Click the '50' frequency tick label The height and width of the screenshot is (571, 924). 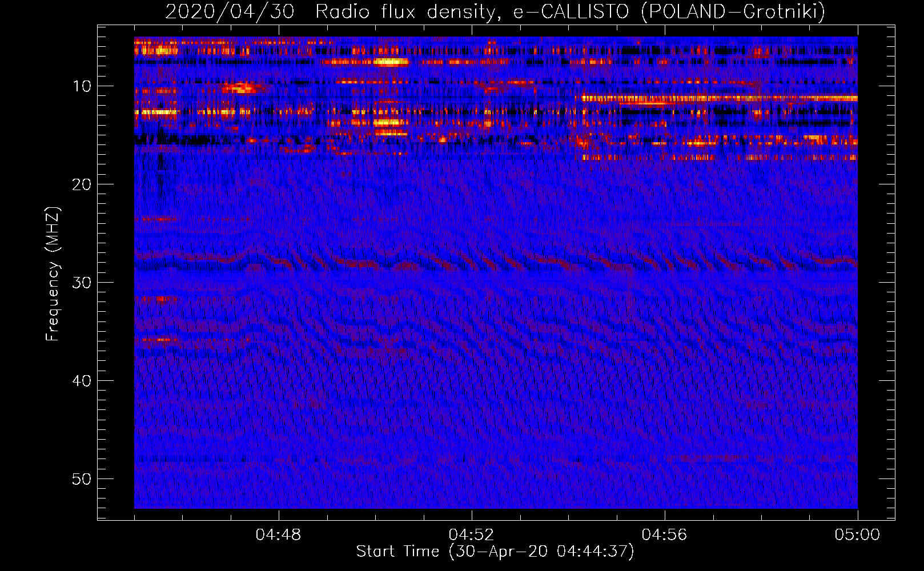pyautogui.click(x=82, y=479)
